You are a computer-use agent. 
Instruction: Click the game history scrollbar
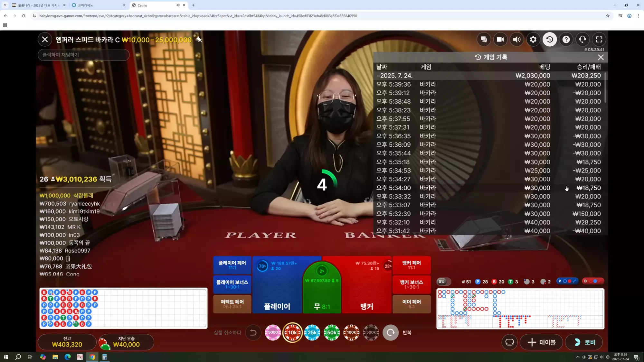tap(606, 88)
